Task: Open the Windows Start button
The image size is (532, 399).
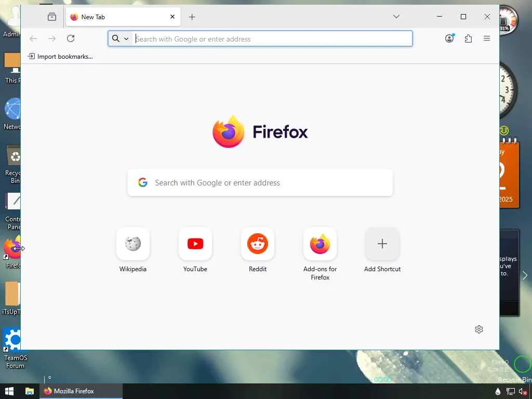Action: (9, 391)
